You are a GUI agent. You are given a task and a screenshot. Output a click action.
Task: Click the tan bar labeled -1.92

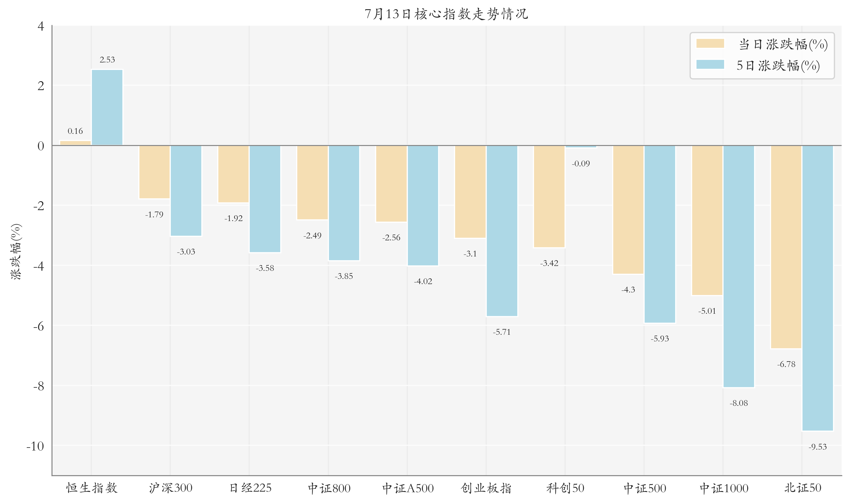[x=233, y=174]
